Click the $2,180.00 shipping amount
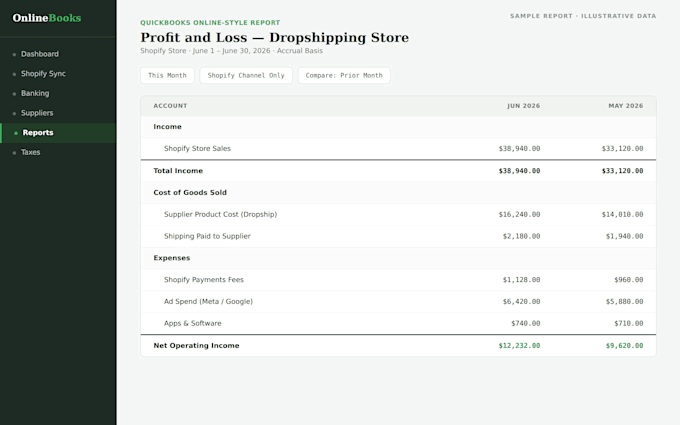Screen dimensions: 680x425 click(x=521, y=236)
